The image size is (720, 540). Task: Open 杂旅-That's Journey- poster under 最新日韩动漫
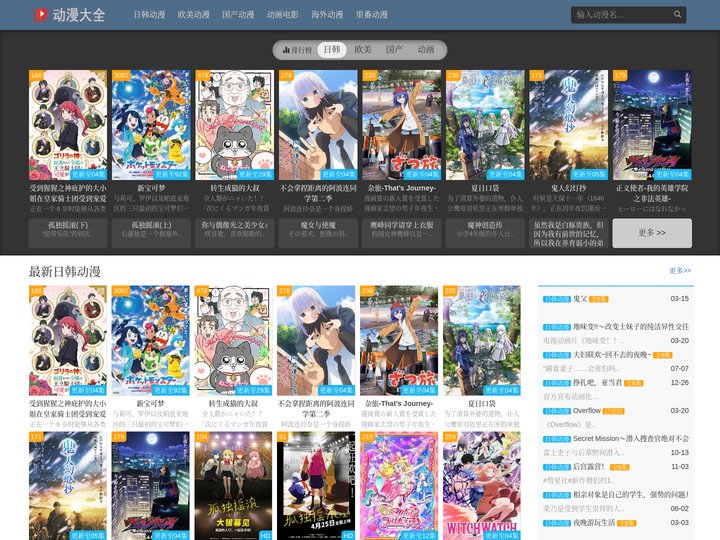[399, 340]
